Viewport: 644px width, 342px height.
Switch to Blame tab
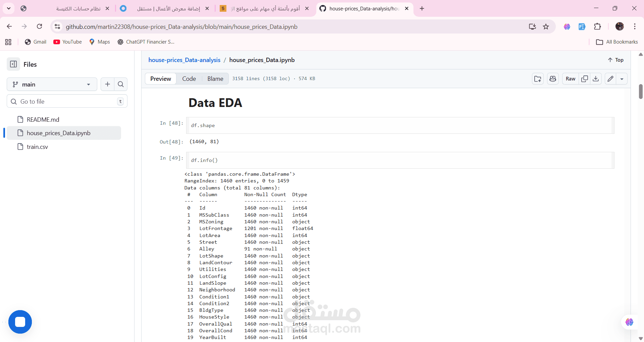pyautogui.click(x=215, y=78)
